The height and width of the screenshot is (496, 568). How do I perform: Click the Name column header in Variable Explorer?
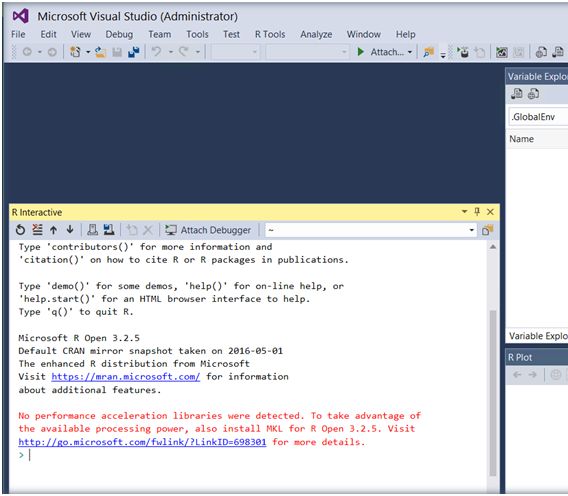522,139
